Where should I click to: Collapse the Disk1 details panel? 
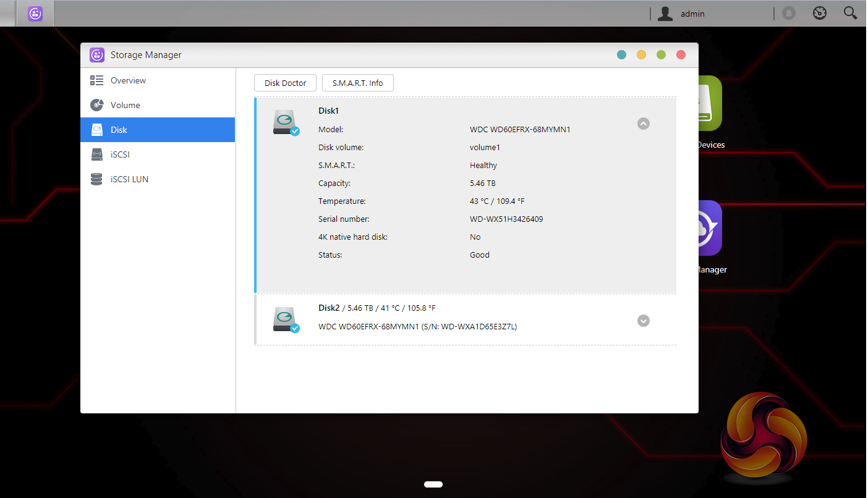[644, 124]
